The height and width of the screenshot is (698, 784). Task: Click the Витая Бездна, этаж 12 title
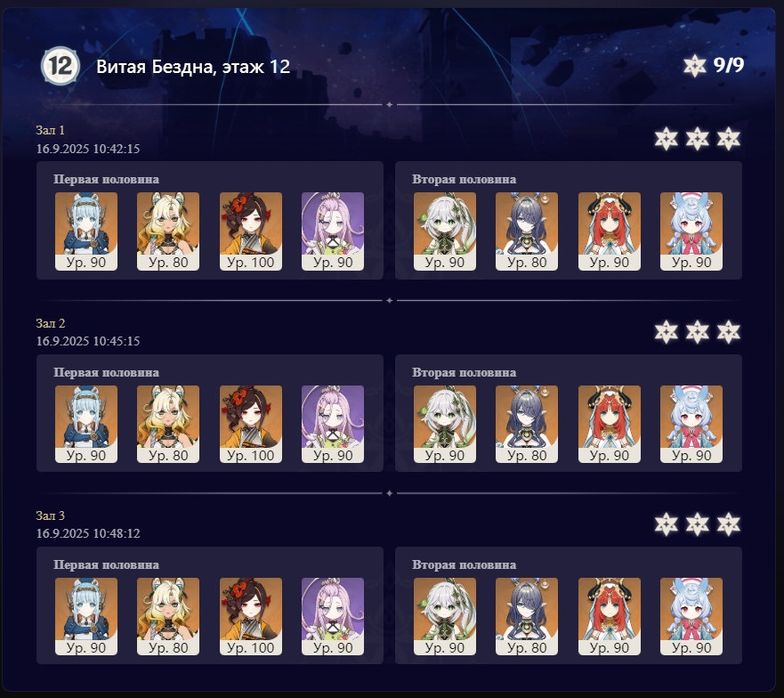click(x=193, y=67)
